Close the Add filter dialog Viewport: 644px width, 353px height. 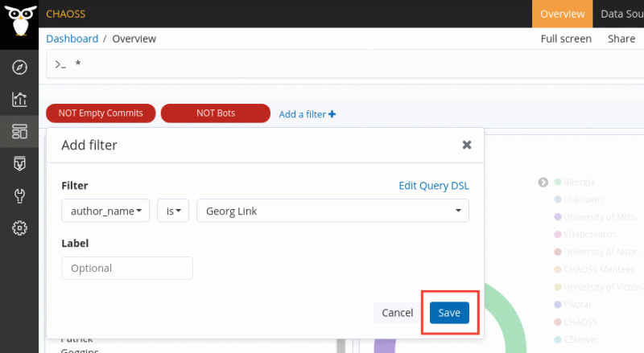pos(467,145)
